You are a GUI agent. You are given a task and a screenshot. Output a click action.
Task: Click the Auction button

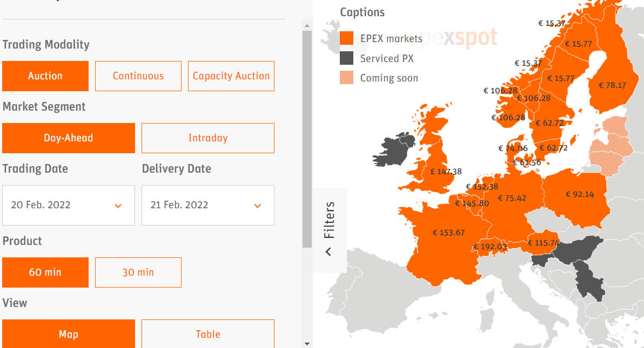(45, 76)
